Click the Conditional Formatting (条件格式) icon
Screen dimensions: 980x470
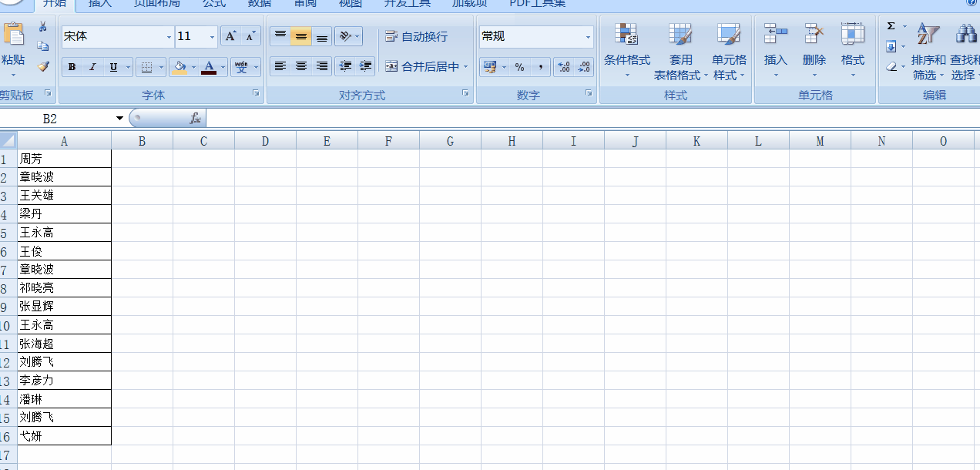(x=626, y=37)
